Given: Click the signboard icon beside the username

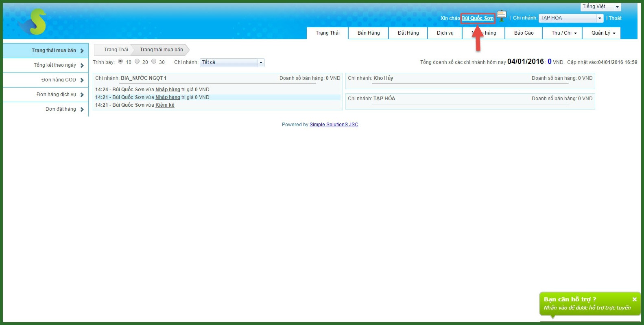Looking at the screenshot, I should (502, 16).
